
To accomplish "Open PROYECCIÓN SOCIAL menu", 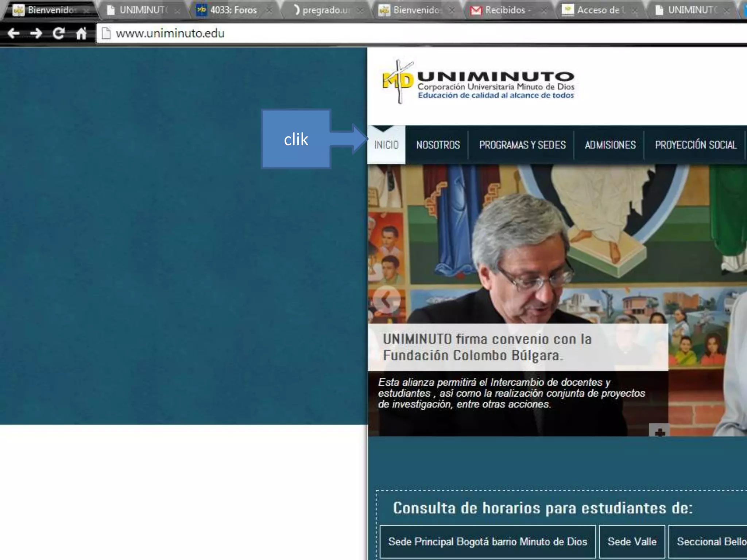I will coord(695,145).
